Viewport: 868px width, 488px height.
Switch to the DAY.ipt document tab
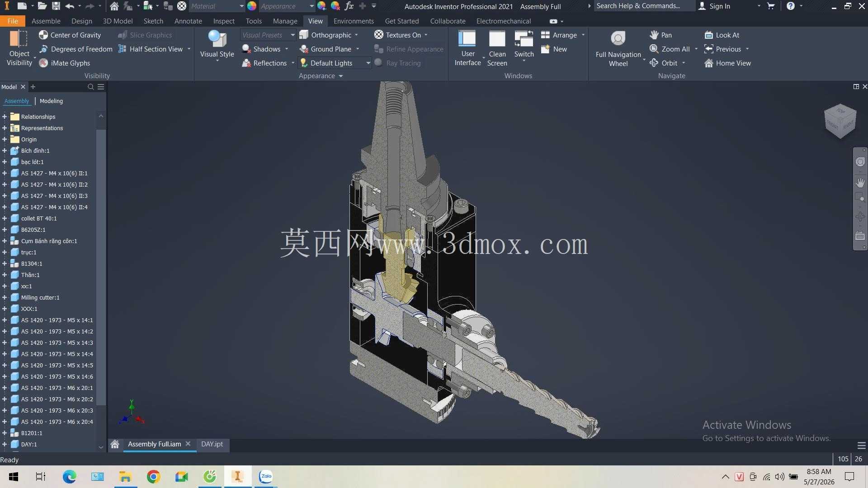coord(212,444)
